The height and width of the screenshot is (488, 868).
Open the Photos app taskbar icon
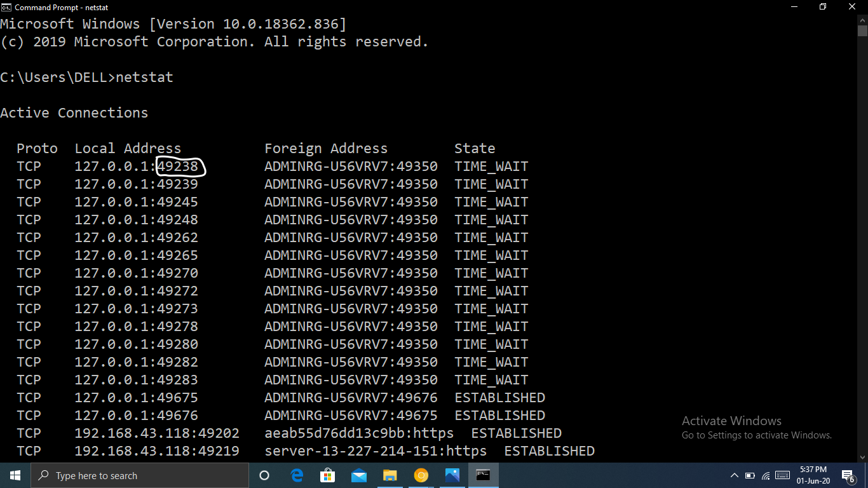coord(452,475)
